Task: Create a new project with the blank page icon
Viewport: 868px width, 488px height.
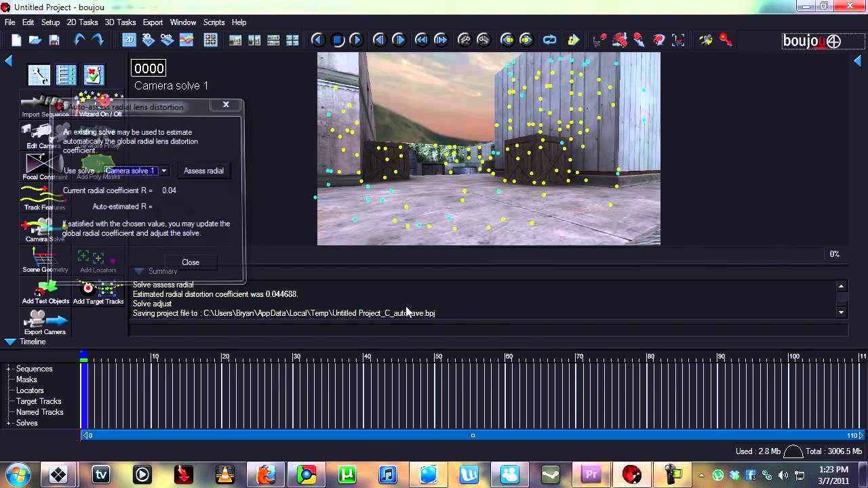Action: point(16,41)
